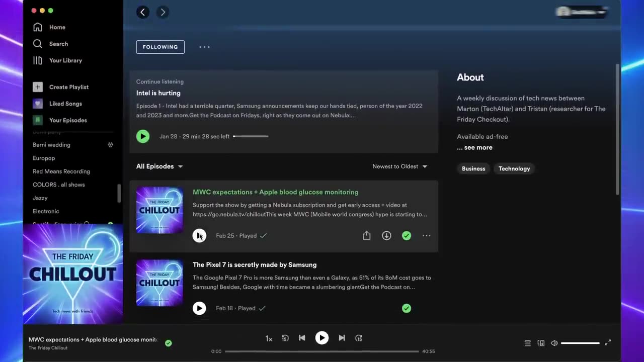Go to previous track
Screen dimensions: 644x362
302,338
